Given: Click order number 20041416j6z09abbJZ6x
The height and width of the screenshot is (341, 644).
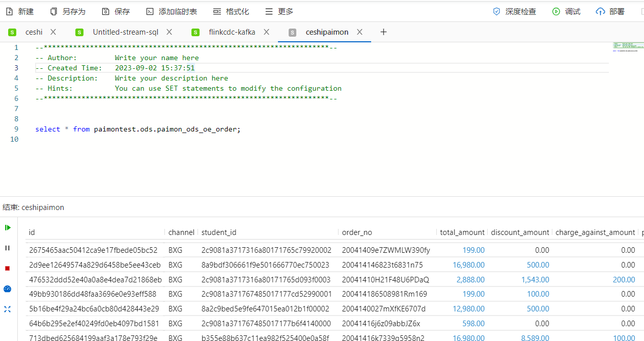Looking at the screenshot, I should point(381,323).
